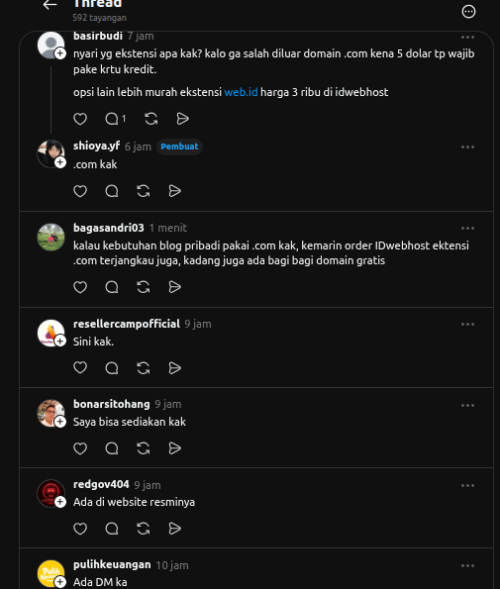The width and height of the screenshot is (500, 589).
Task: Open the circled three-dot thread options menu
Action: pos(468,12)
